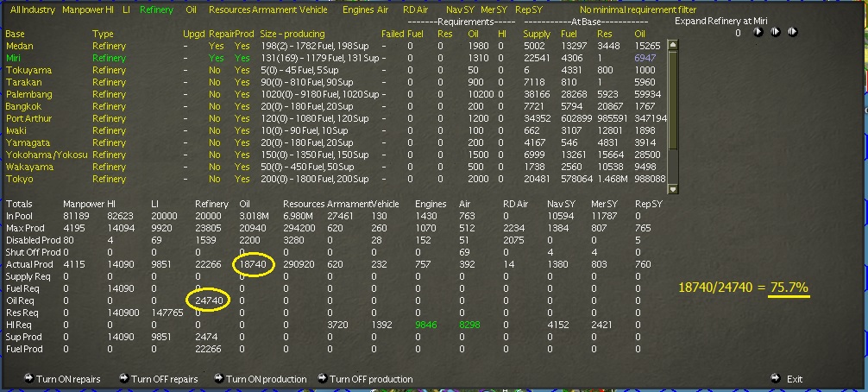Open the Tokyo base
The height and width of the screenshot is (392, 868).
click(x=19, y=179)
